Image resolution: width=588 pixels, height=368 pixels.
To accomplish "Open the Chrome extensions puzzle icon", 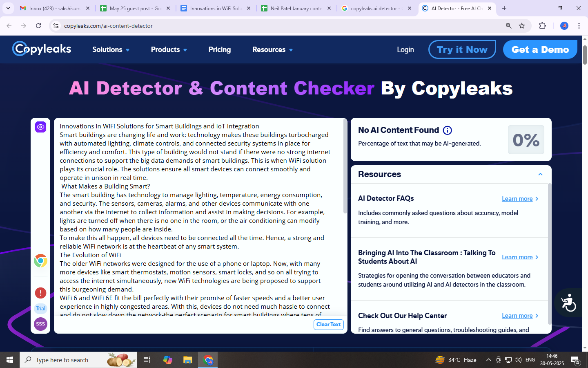I will point(542,26).
